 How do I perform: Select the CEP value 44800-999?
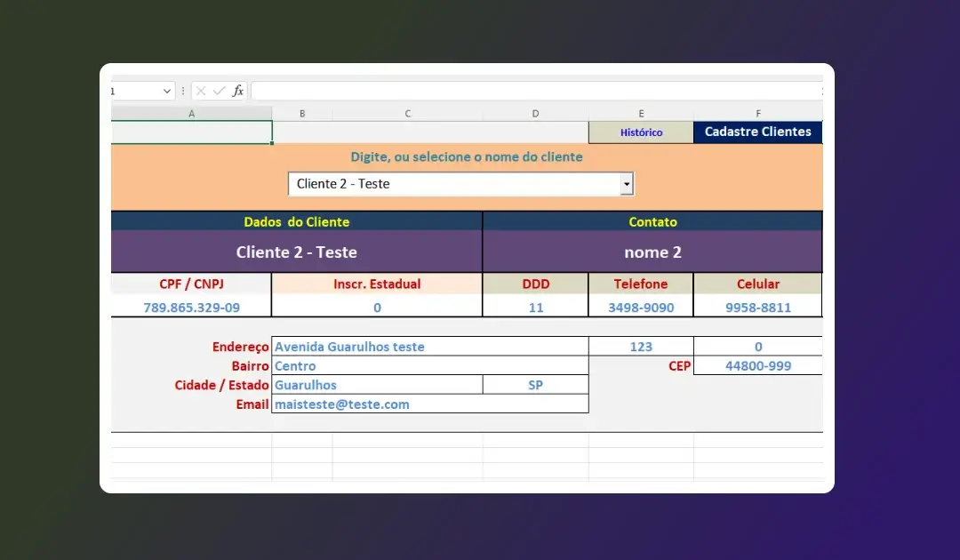pos(757,365)
